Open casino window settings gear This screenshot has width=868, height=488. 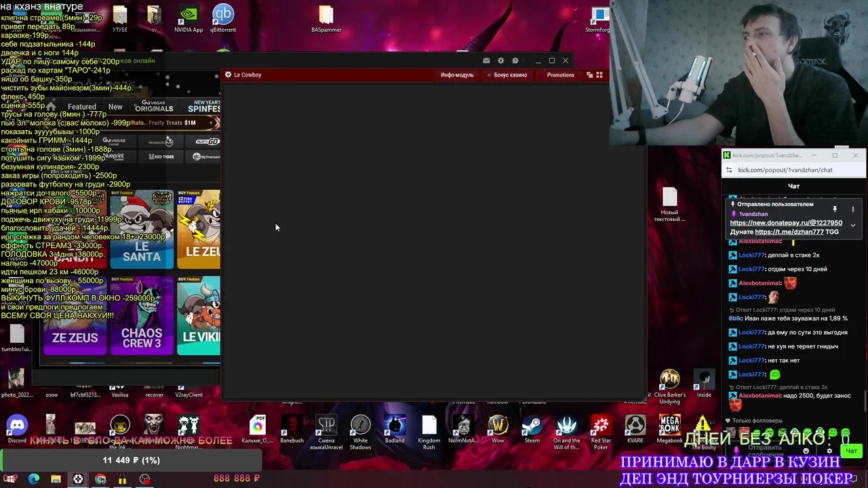point(500,61)
